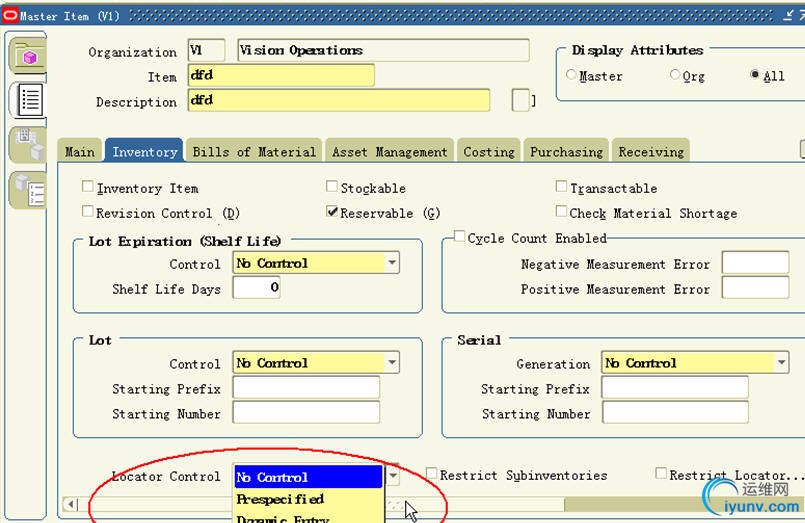The height and width of the screenshot is (523, 805).
Task: Click the Serial Starting Number field
Action: (675, 412)
